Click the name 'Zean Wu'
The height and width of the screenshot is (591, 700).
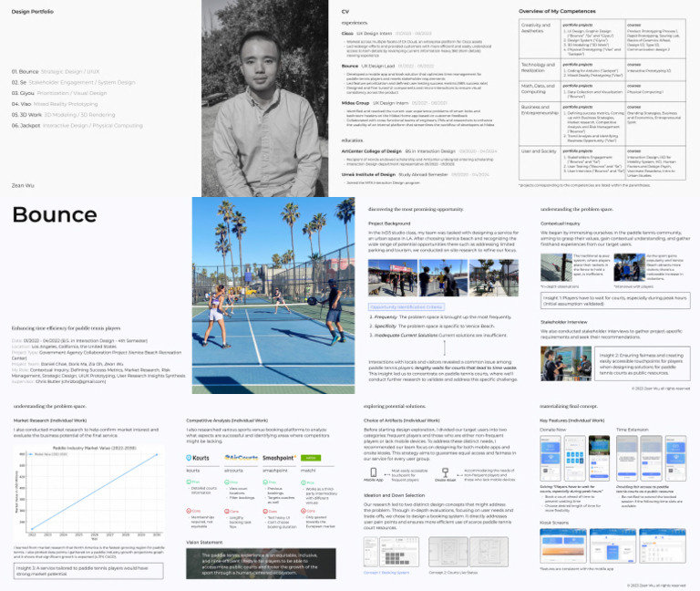pos(23,185)
